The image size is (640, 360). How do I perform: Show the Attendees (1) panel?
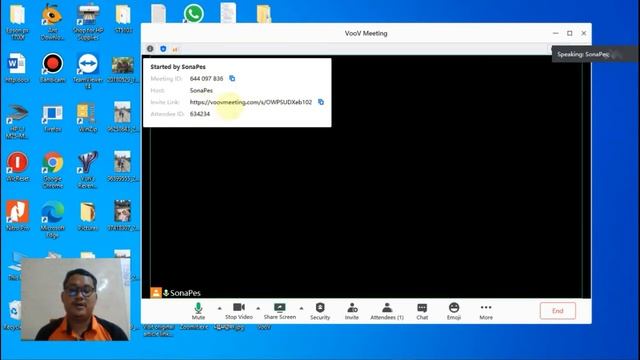(x=387, y=311)
